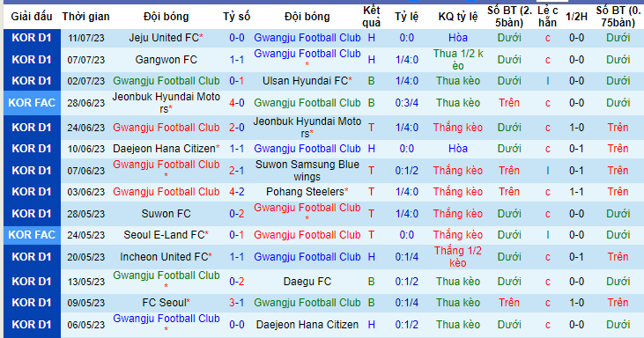Click KOR FAC league label for 28/06/23
This screenshot has height=338, width=644.
coord(32,103)
